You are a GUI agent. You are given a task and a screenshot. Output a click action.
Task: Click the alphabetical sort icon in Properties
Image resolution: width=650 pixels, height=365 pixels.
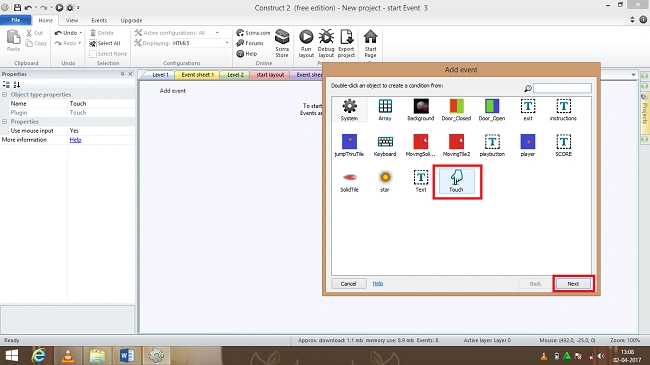17,85
